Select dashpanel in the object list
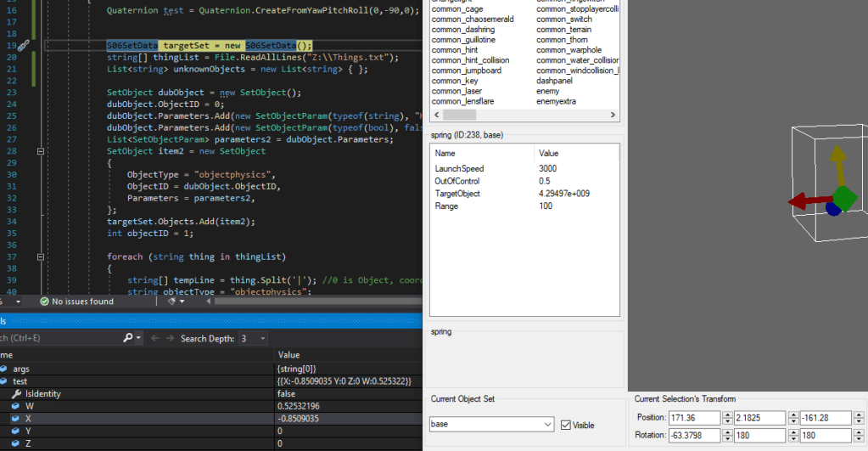This screenshot has width=868, height=451. click(556, 81)
